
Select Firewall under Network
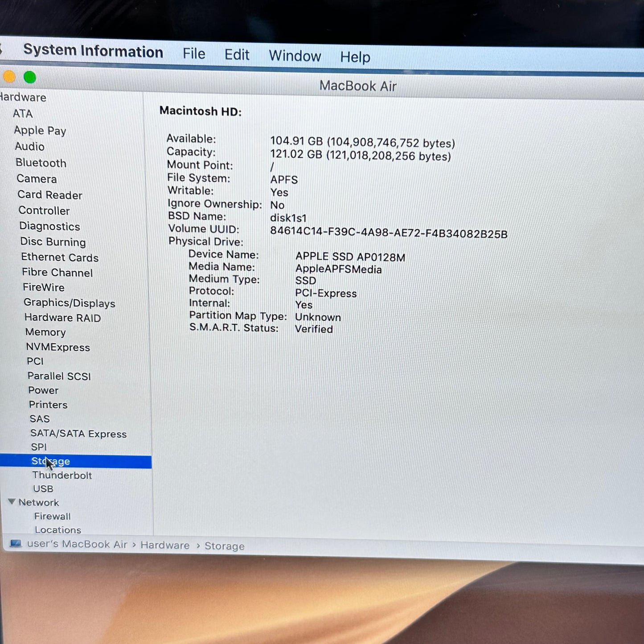(52, 516)
